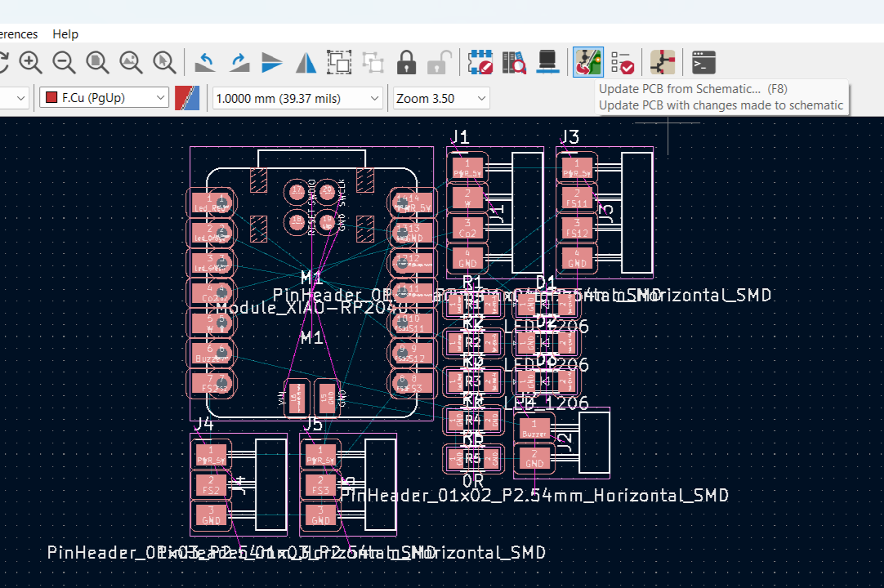Select round pad 20 on module M1
Viewport: 884px width, 588px height.
(x=327, y=193)
